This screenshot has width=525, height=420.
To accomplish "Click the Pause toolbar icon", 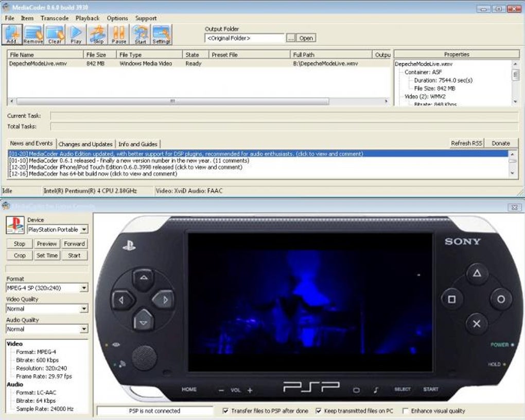I will tap(119, 34).
